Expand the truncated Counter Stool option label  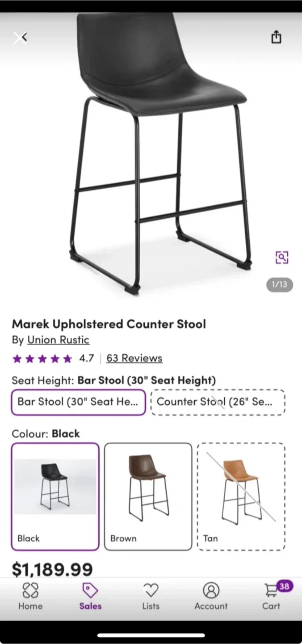coord(218,402)
